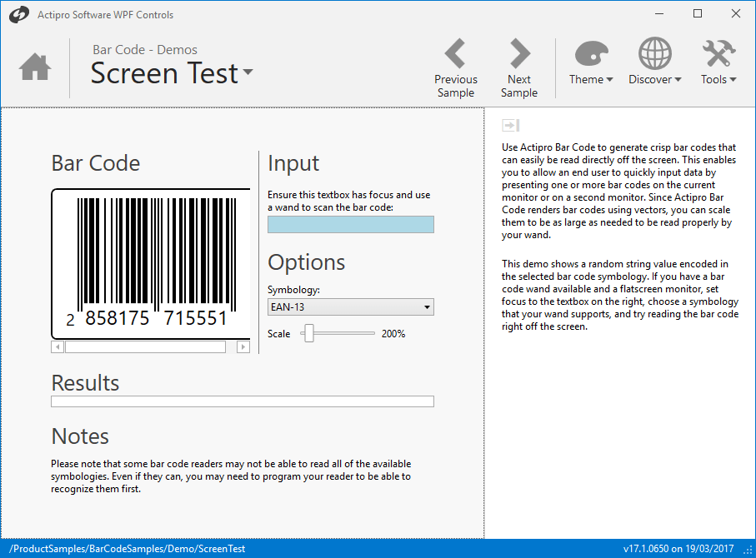Click the bar code scrollbar left arrow
The width and height of the screenshot is (756, 558).
(58, 346)
